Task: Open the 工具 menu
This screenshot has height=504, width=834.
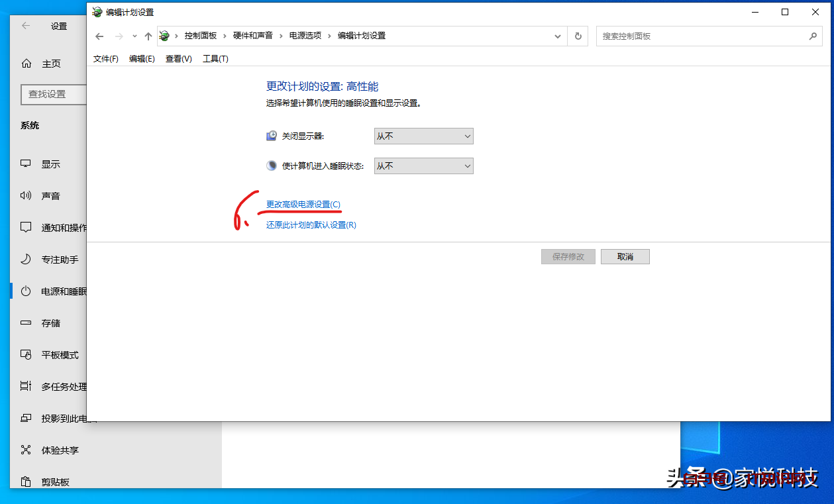Action: [215, 58]
